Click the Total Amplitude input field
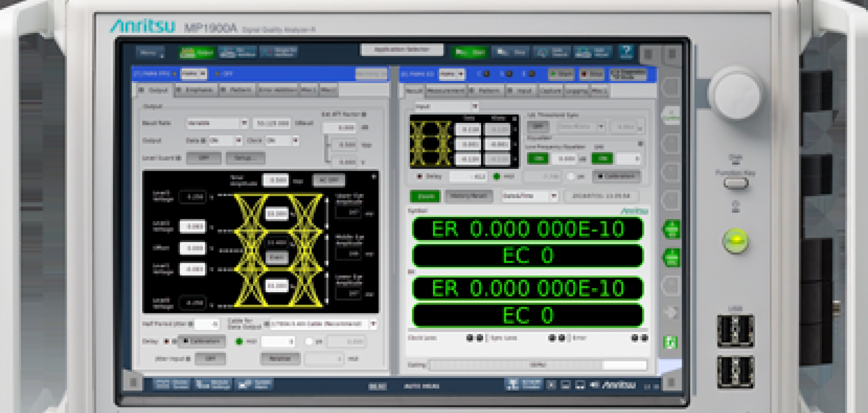 tap(276, 180)
